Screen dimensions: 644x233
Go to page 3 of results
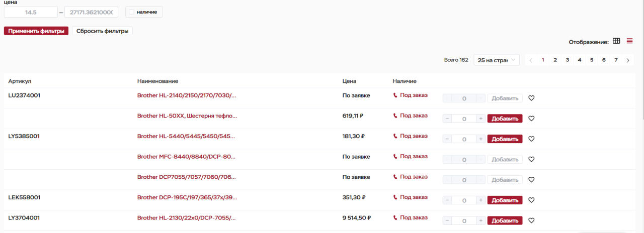(568, 60)
